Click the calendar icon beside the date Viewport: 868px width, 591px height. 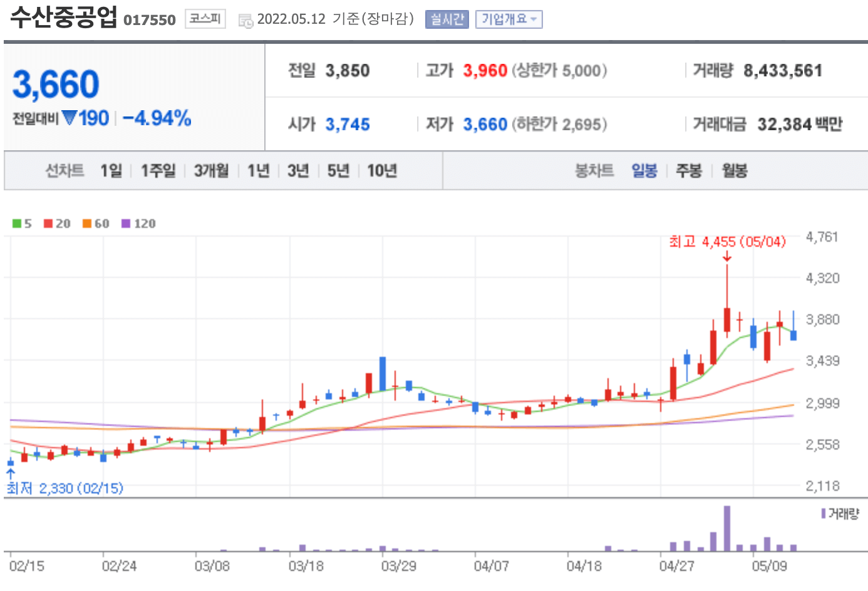245,21
